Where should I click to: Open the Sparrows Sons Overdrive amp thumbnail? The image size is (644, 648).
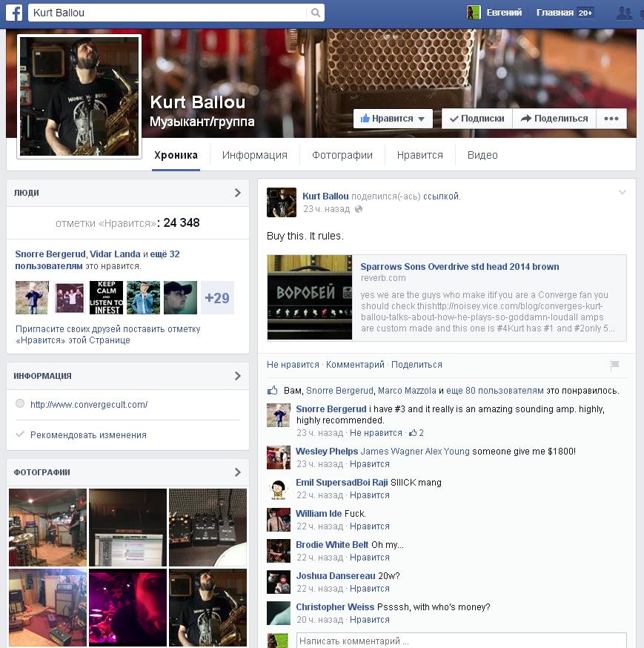tap(310, 297)
